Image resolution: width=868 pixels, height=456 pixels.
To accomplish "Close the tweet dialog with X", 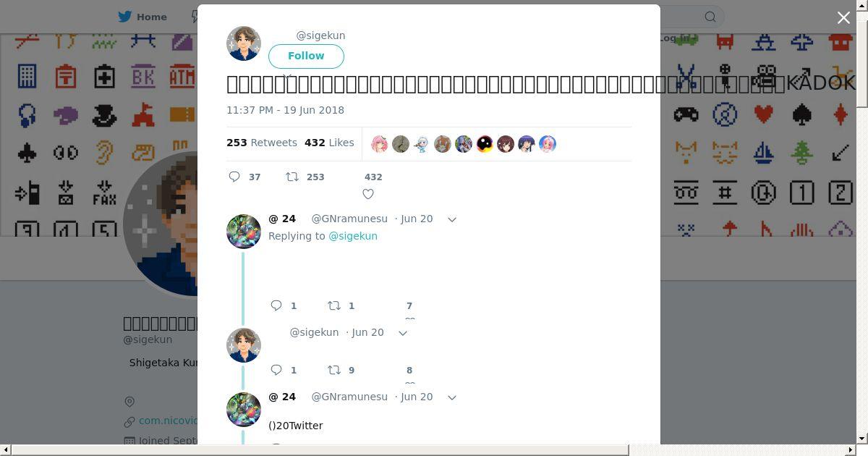I will [x=843, y=18].
